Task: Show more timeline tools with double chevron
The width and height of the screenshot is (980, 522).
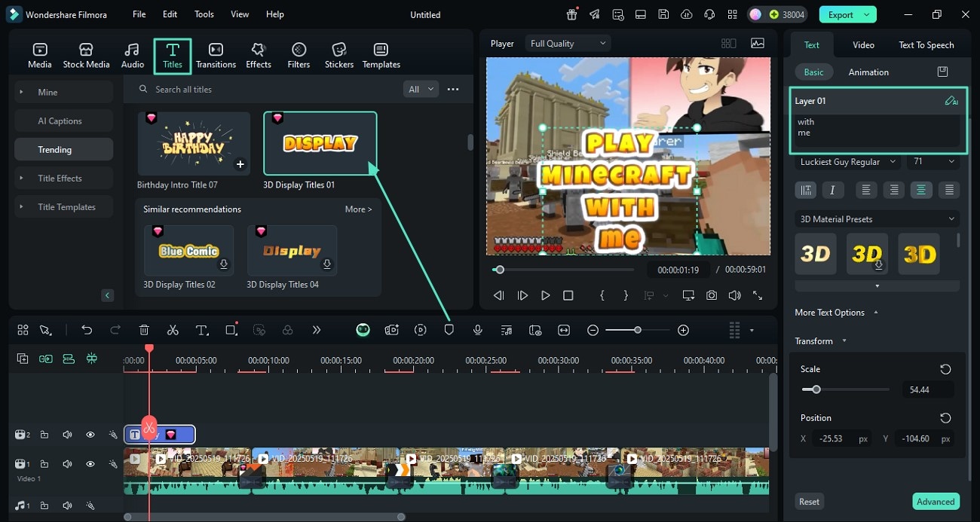Action: (317, 330)
